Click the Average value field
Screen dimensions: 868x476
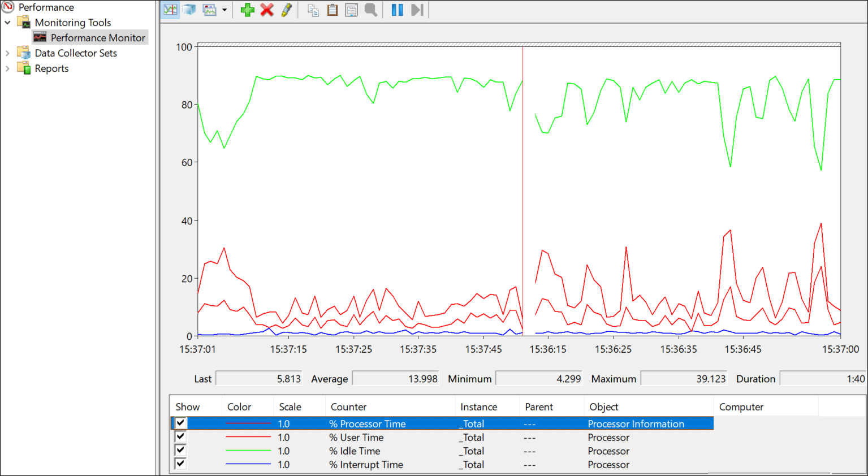(x=395, y=378)
